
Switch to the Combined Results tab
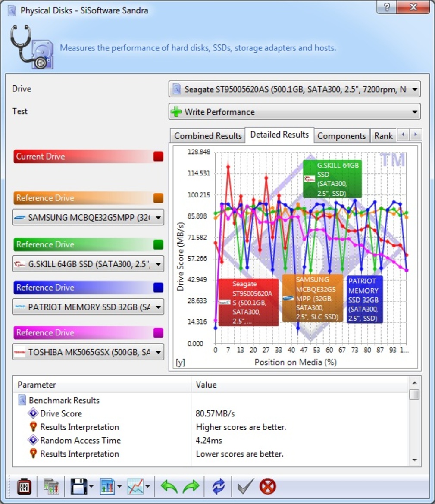click(208, 136)
